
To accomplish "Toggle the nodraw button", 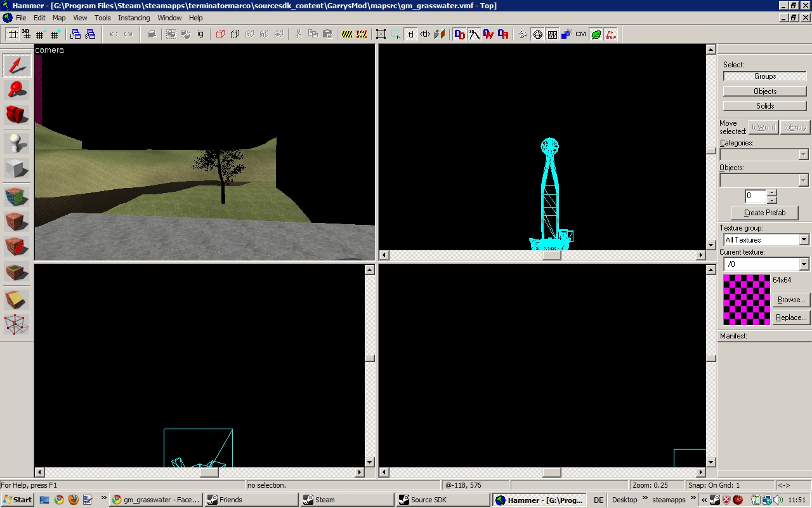I will [610, 34].
